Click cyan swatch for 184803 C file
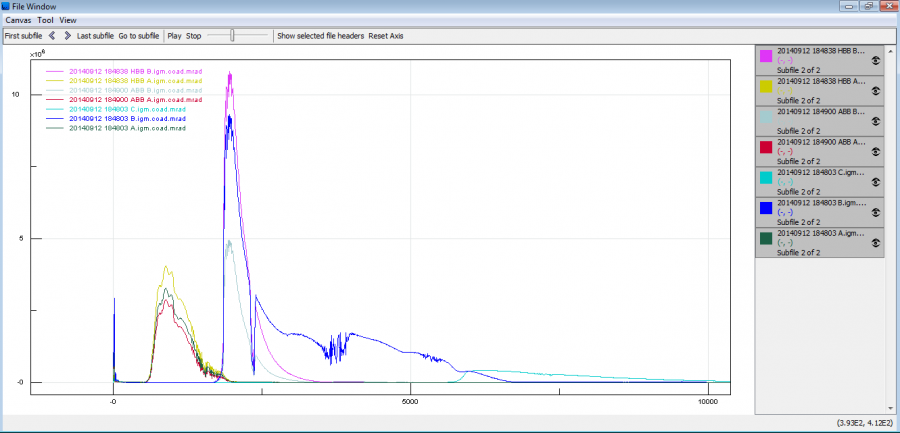Viewport: 900px width, 433px height. pos(766,177)
